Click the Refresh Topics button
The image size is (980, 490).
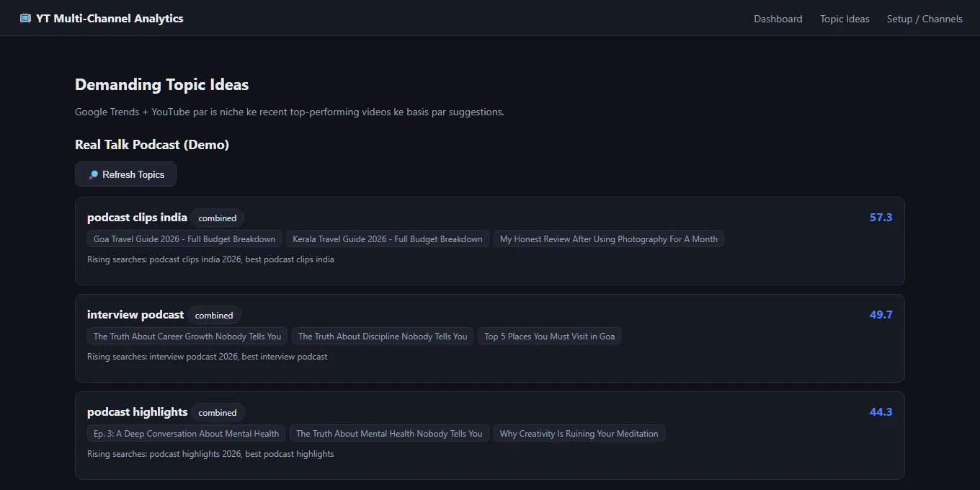(x=125, y=174)
